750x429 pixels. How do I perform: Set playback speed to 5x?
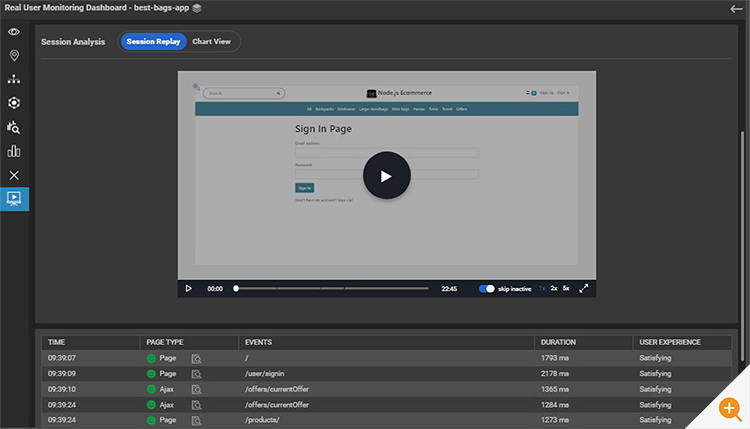point(566,288)
